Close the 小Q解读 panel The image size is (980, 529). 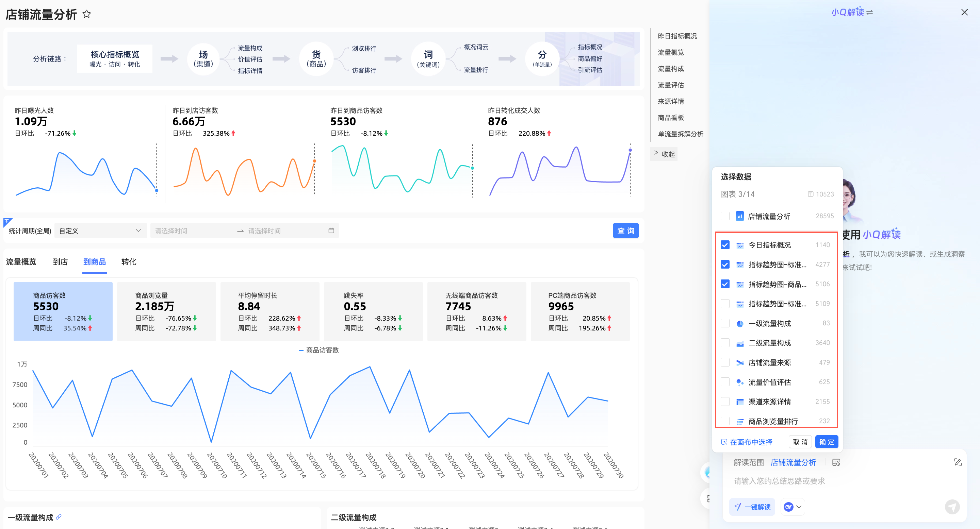(964, 12)
